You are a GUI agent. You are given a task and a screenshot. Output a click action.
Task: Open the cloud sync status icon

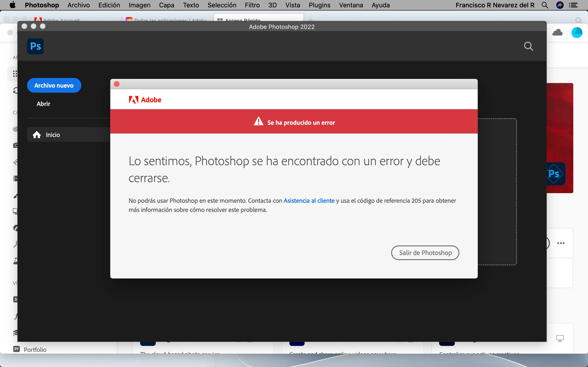tap(557, 32)
